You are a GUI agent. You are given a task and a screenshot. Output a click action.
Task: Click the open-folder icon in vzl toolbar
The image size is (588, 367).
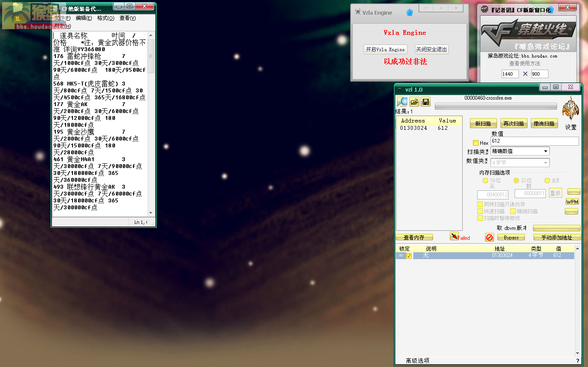414,102
